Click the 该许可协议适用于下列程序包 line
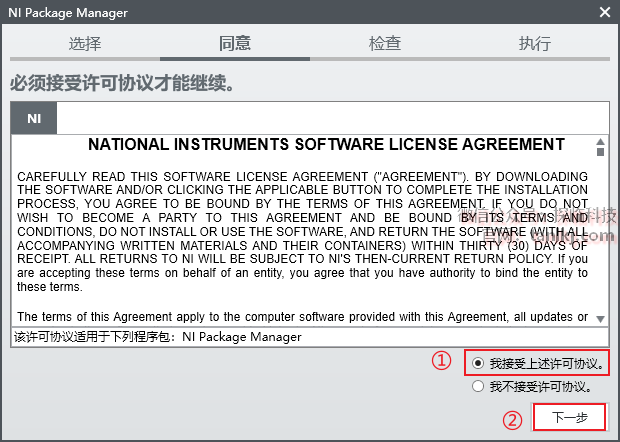The width and height of the screenshot is (620, 442). (158, 337)
